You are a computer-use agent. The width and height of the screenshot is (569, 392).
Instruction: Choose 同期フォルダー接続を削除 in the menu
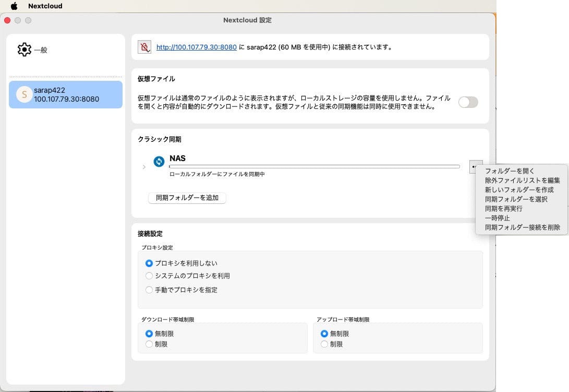tap(522, 227)
